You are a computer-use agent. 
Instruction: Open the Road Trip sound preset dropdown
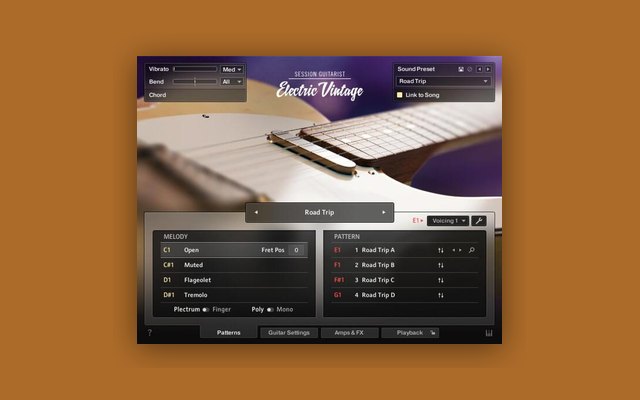443,81
